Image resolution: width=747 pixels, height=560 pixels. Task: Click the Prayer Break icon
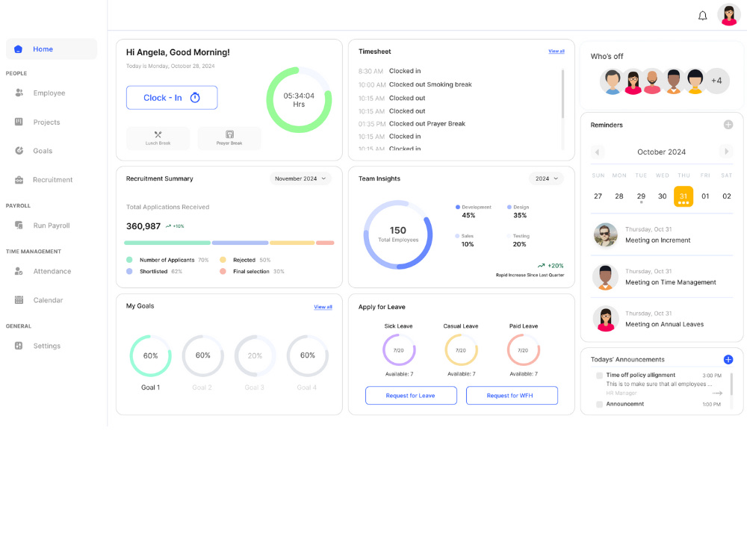[x=229, y=134]
